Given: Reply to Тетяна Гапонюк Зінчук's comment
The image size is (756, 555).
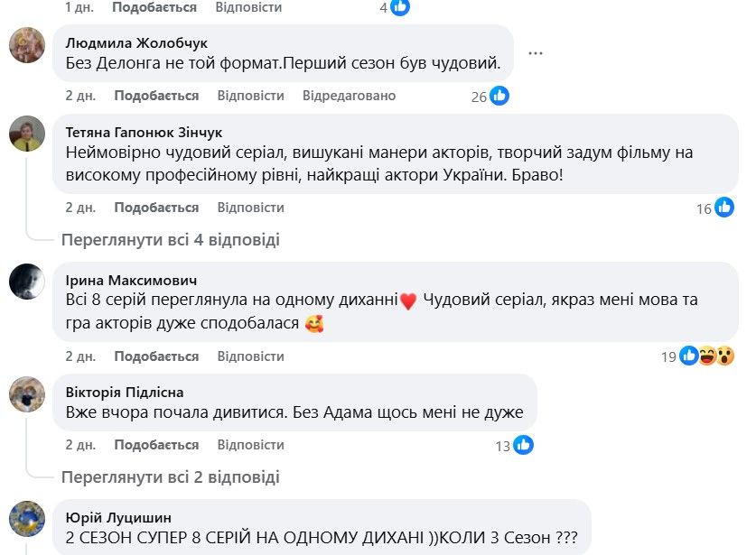Looking at the screenshot, I should pos(250,208).
